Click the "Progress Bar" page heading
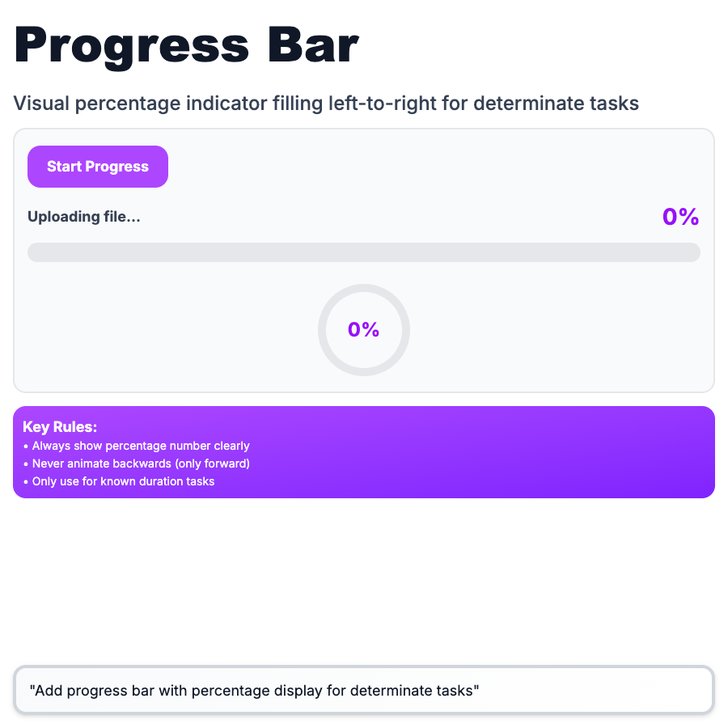Viewport: 728px width, 728px height. 186,46
